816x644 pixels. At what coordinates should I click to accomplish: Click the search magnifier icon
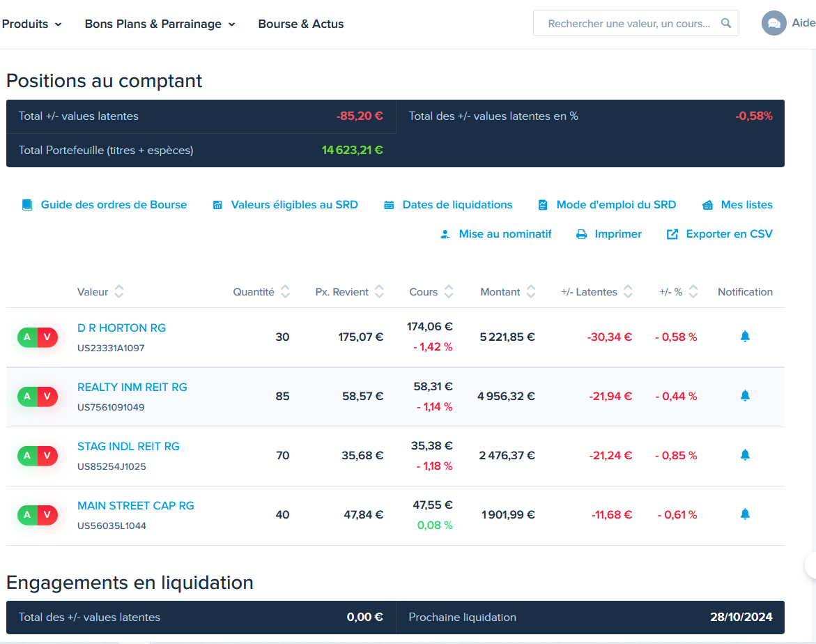point(726,23)
